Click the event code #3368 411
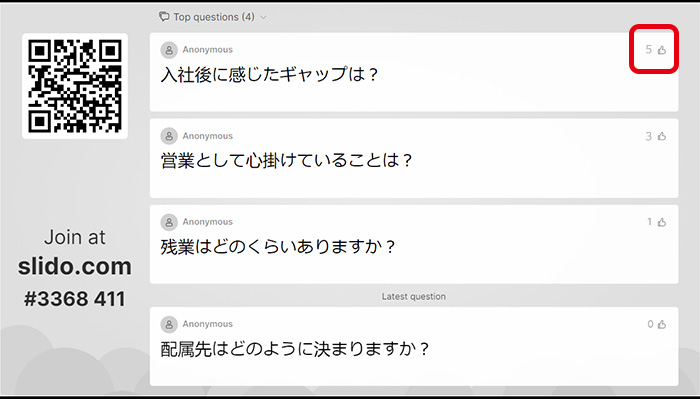 click(75, 299)
